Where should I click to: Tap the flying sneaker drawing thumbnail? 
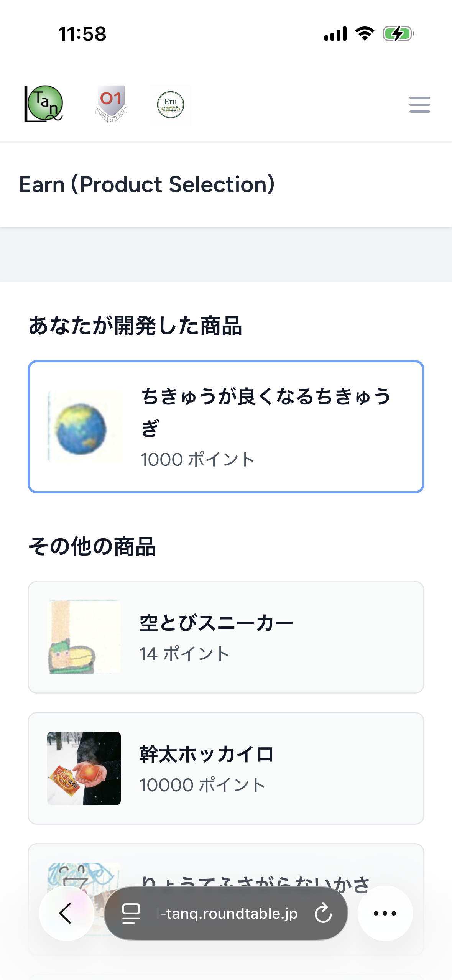click(84, 637)
